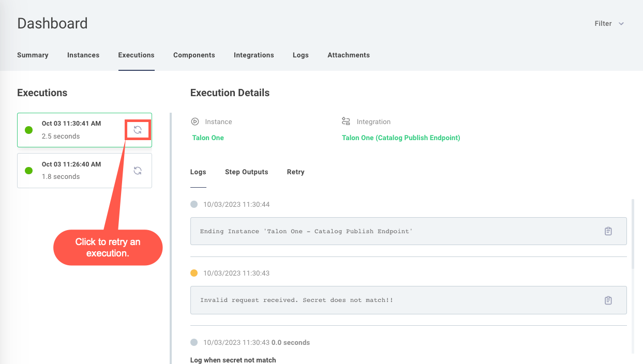The height and width of the screenshot is (364, 643).
Task: Retry the Oct 03 11:26:40 AM execution
Action: [138, 170]
